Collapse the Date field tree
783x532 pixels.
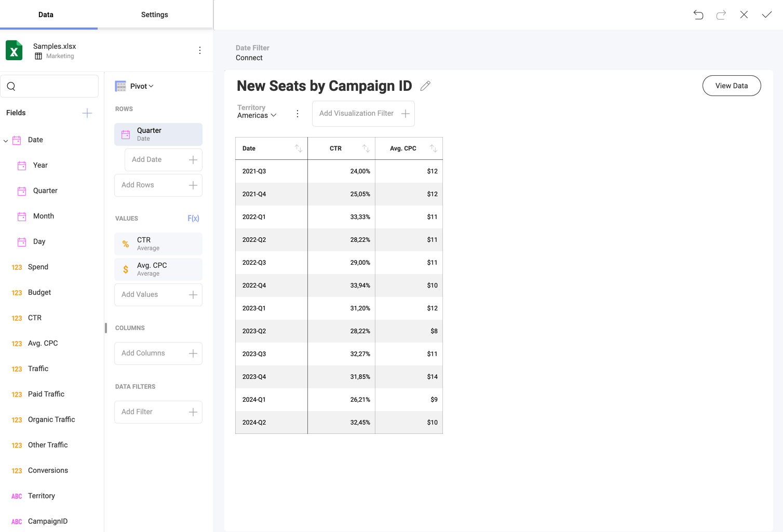[6, 141]
